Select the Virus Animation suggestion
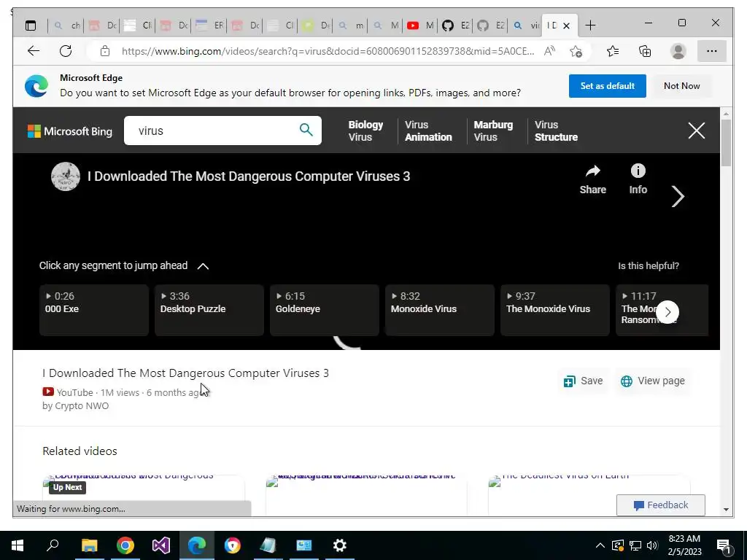747x560 pixels. pos(428,131)
